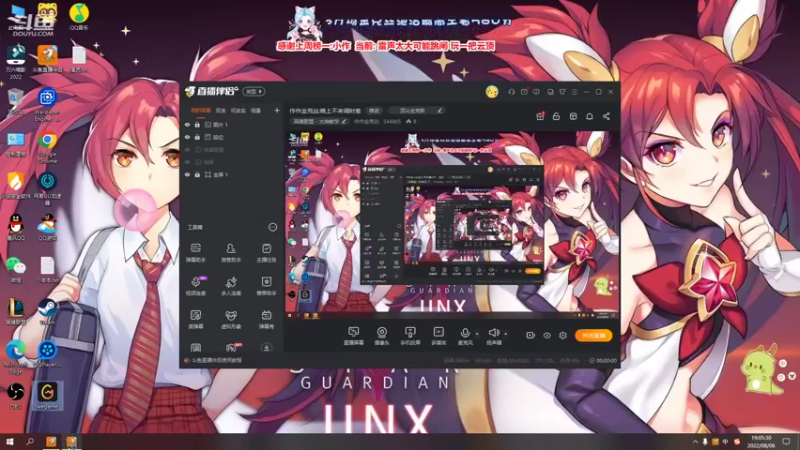
Task: Edit the game category pencil field
Action: point(320,121)
